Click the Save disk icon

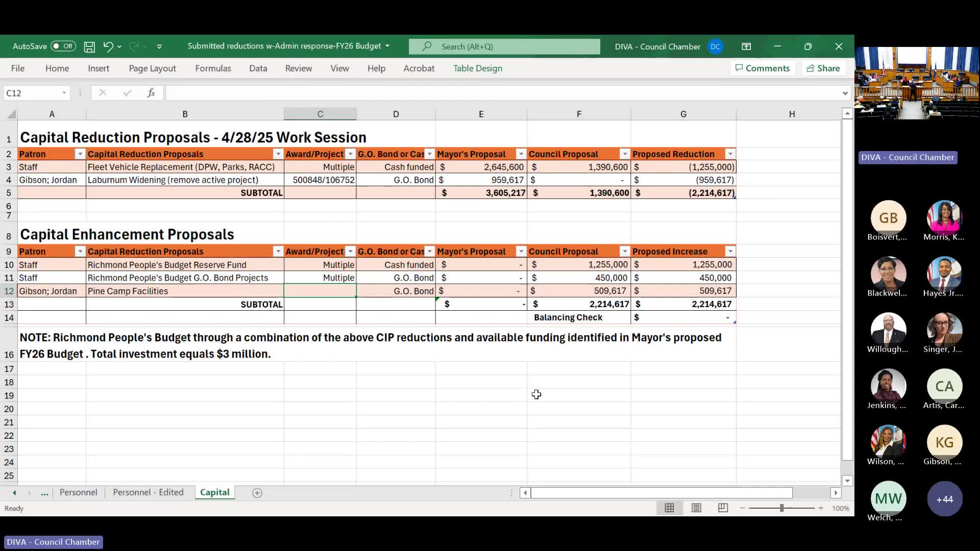89,46
